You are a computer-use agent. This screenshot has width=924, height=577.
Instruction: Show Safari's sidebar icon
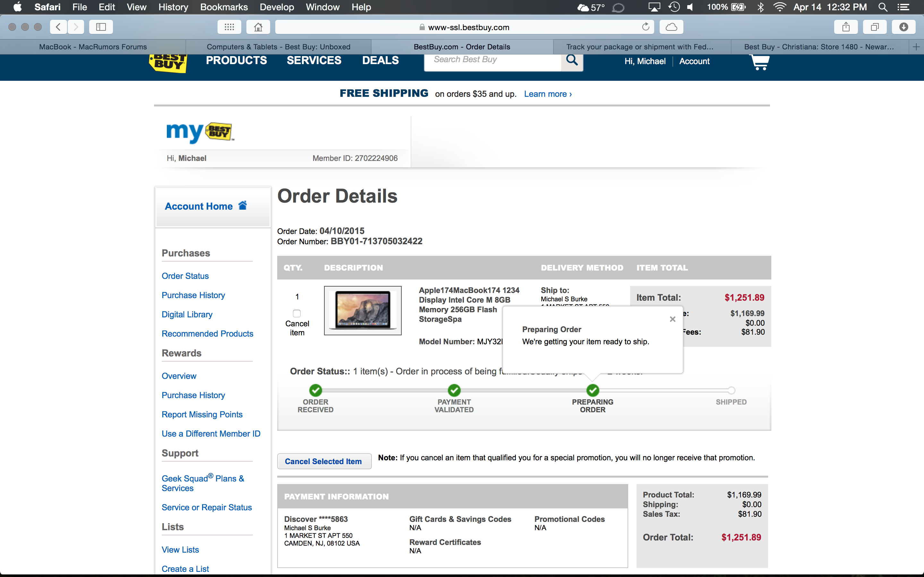(101, 27)
